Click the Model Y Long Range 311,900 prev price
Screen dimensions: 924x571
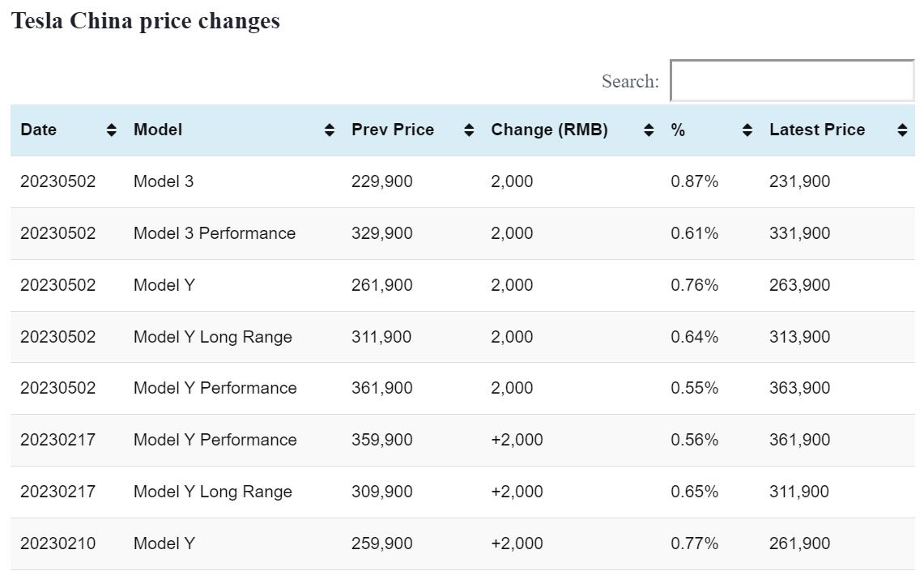[x=381, y=337]
